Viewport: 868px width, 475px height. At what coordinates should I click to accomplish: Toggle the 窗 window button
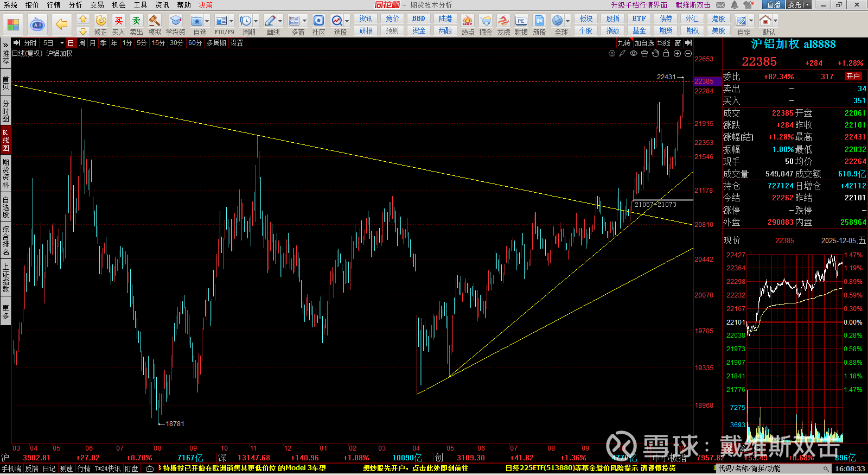pos(678,43)
